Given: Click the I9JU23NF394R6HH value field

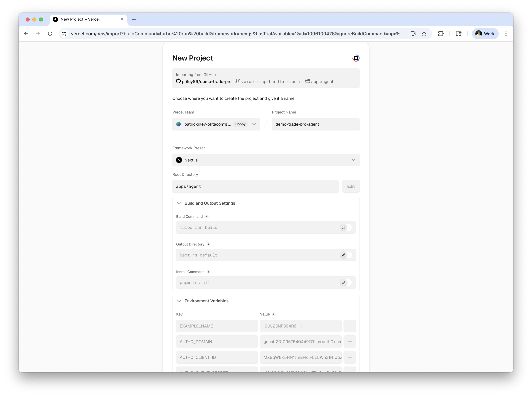Looking at the screenshot, I should click(301, 326).
